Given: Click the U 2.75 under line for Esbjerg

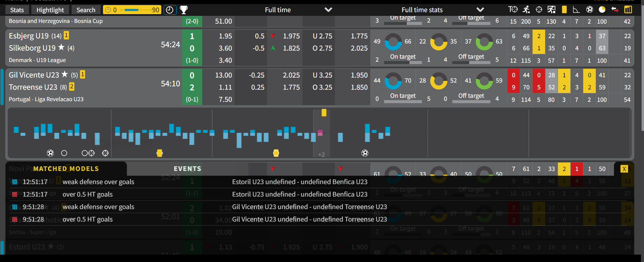Looking at the screenshot, I should coord(322,36).
